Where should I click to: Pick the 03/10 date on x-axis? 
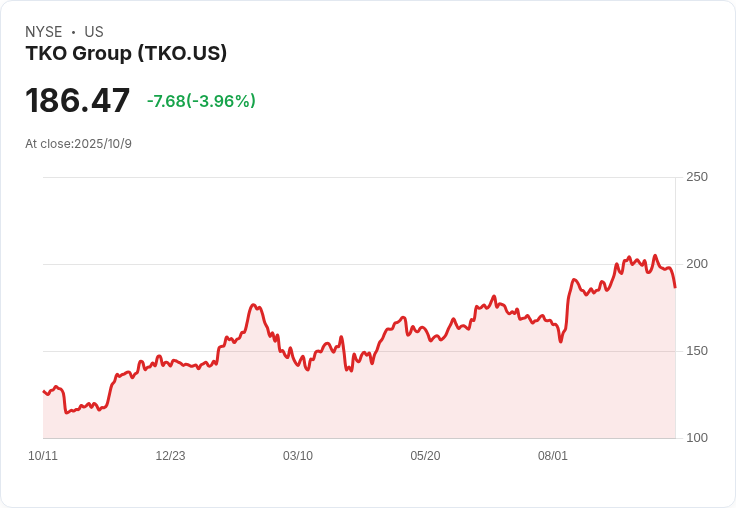pos(298,456)
